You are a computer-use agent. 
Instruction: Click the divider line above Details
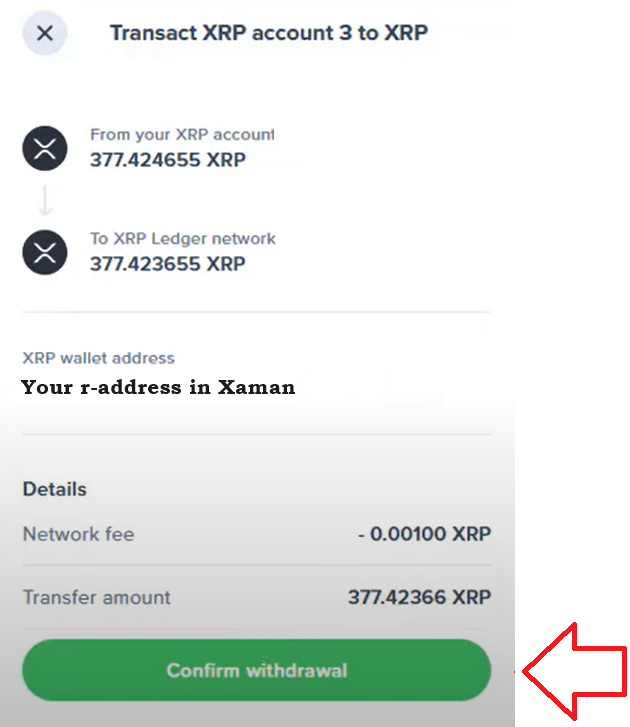(256, 434)
